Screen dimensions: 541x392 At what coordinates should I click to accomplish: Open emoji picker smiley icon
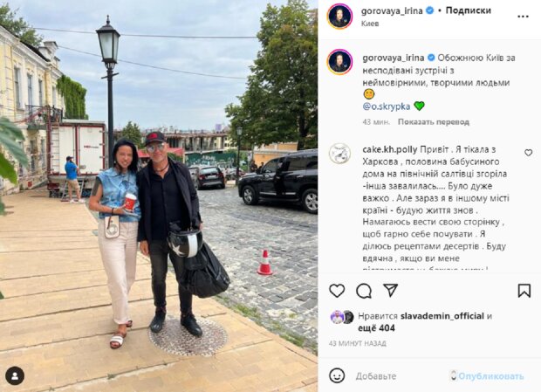tap(337, 375)
